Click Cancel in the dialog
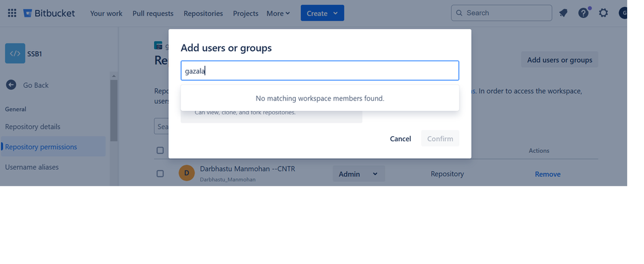Image resolution: width=644 pixels, height=264 pixels. click(x=400, y=139)
